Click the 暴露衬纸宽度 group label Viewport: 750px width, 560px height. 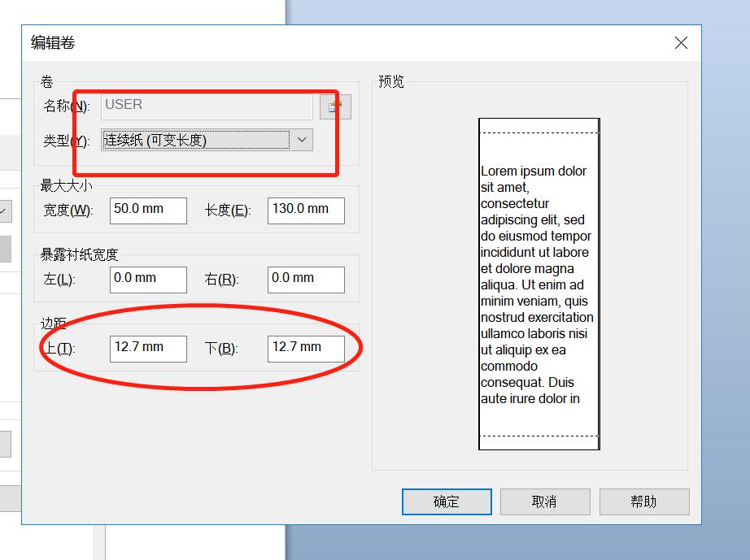click(x=80, y=254)
